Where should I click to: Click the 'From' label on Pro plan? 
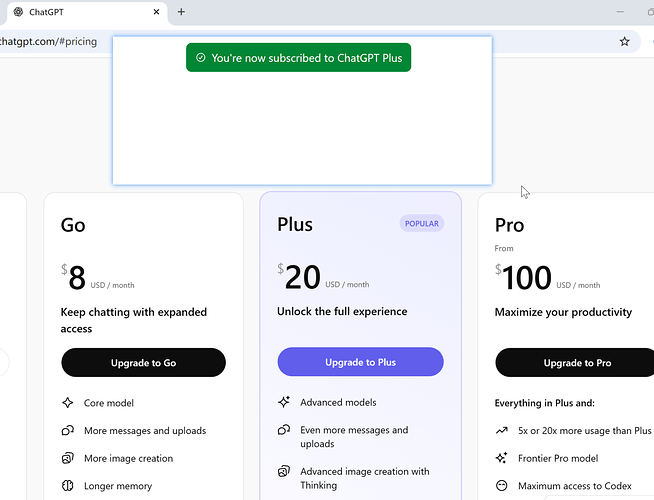504,248
